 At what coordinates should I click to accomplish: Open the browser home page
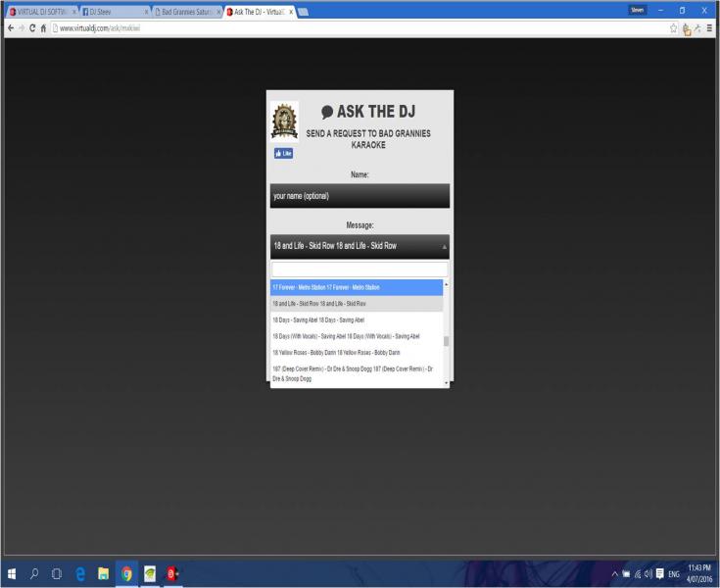pyautogui.click(x=43, y=28)
